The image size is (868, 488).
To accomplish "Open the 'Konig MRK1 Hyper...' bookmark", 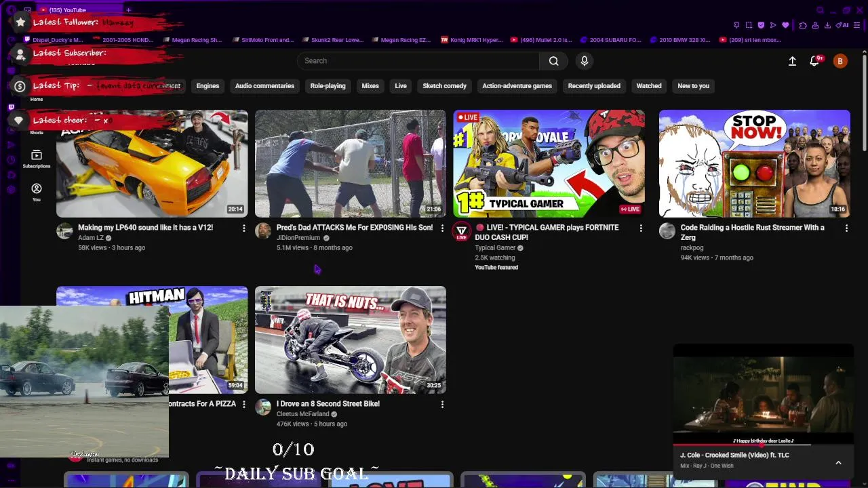I will (472, 40).
